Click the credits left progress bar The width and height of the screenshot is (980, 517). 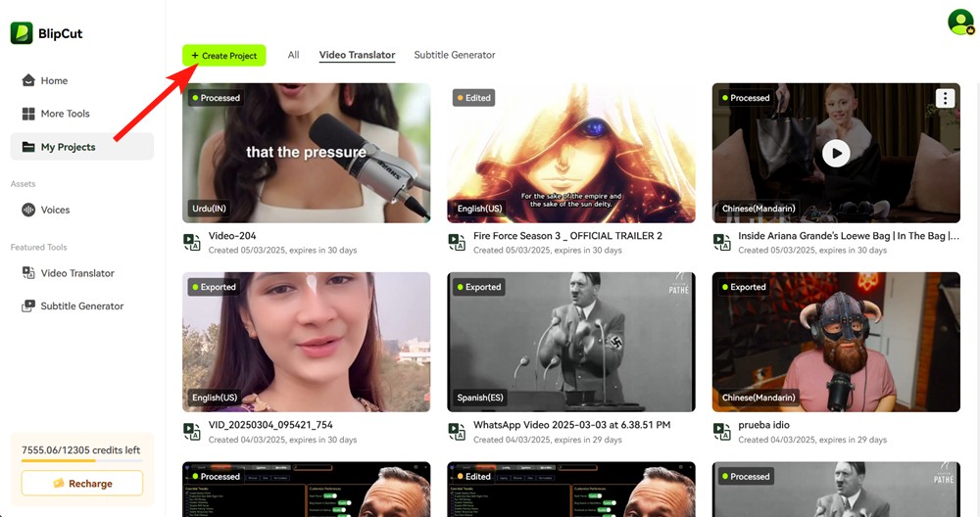[82, 461]
